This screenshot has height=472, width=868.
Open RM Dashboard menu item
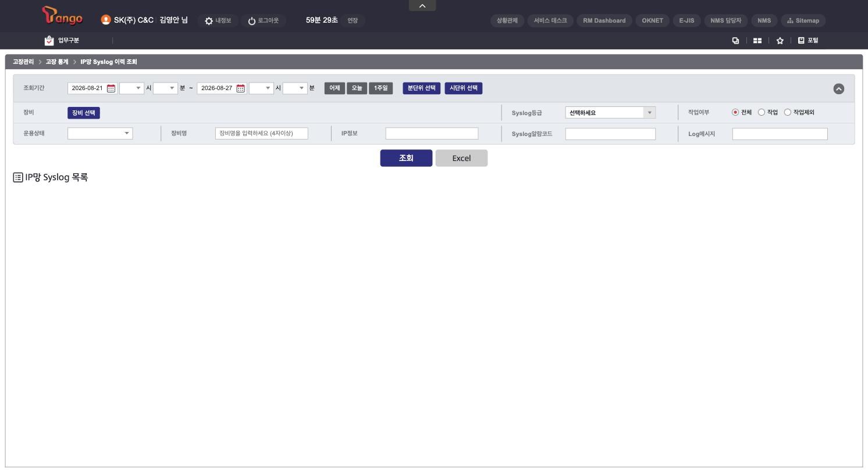(604, 20)
